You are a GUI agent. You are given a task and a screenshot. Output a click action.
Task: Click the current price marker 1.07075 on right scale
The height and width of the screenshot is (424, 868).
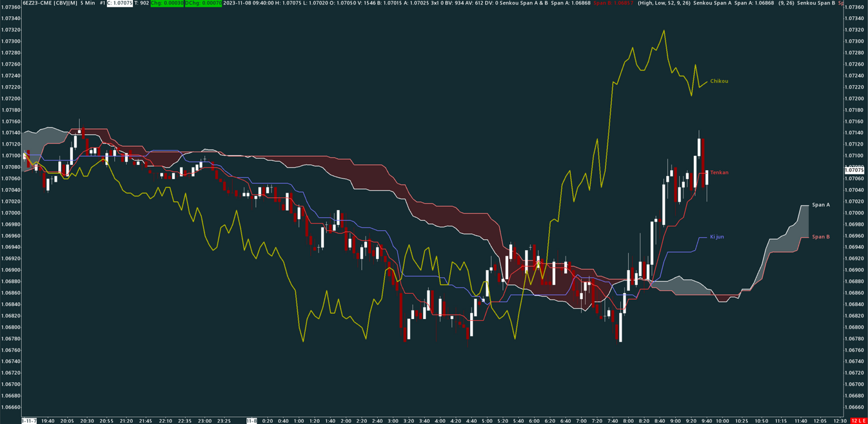point(855,170)
